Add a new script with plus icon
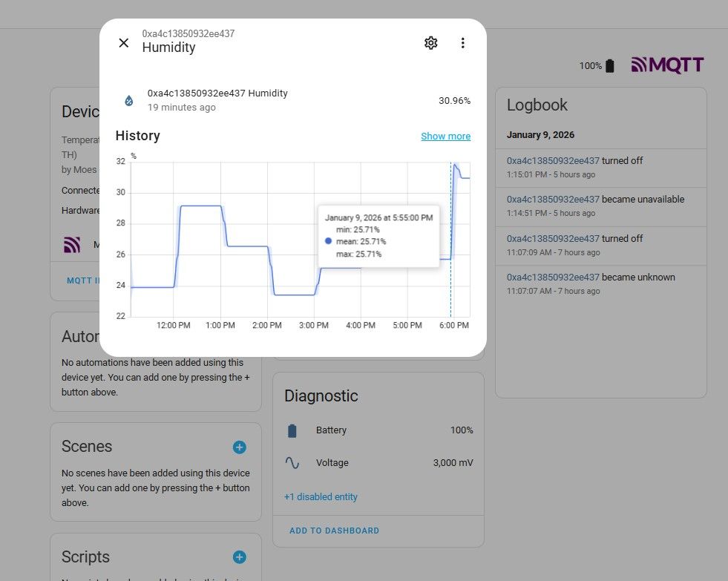 [239, 557]
